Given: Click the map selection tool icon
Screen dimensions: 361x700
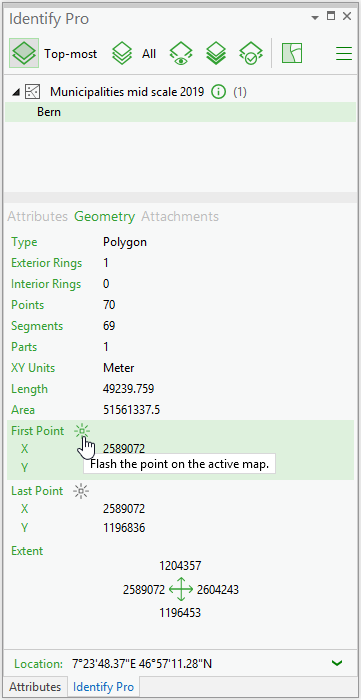Looking at the screenshot, I should pyautogui.click(x=292, y=54).
